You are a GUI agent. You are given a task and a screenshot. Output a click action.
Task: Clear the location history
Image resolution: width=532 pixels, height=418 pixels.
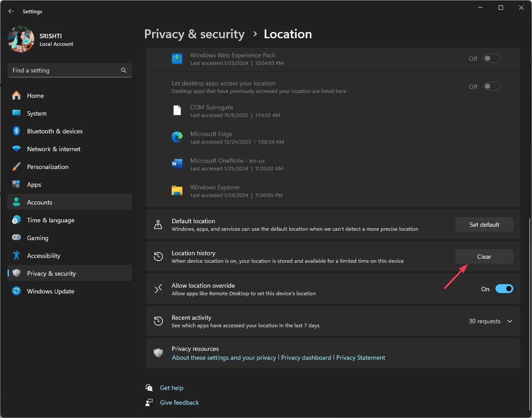point(484,257)
